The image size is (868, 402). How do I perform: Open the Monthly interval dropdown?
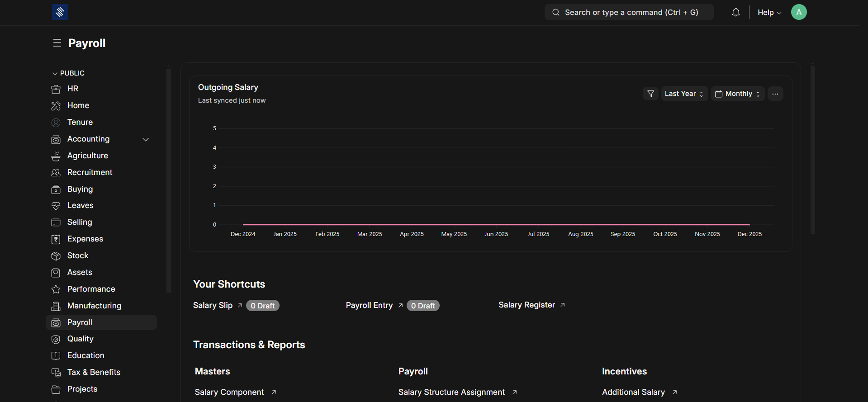[737, 94]
